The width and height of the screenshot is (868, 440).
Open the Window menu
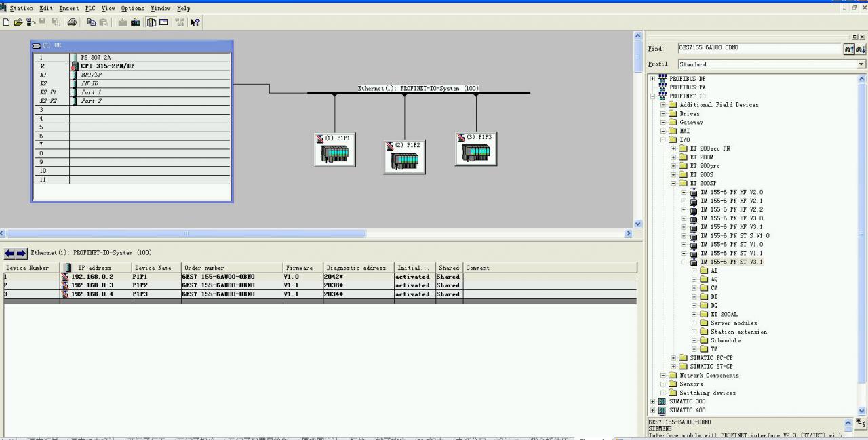161,8
